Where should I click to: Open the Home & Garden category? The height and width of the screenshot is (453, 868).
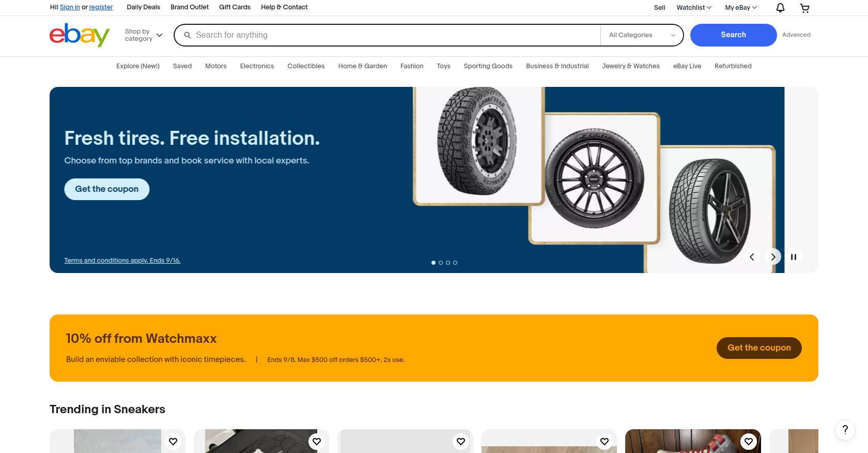point(363,66)
